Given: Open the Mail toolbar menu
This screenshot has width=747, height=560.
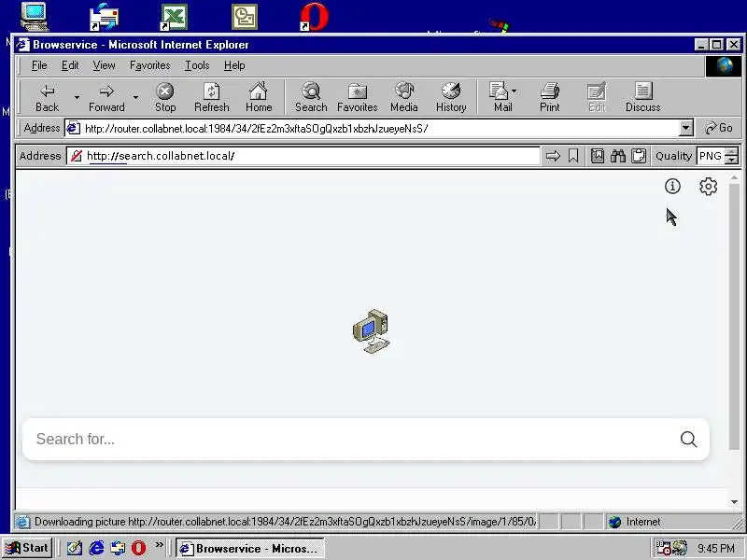Looking at the screenshot, I should coord(502,98).
